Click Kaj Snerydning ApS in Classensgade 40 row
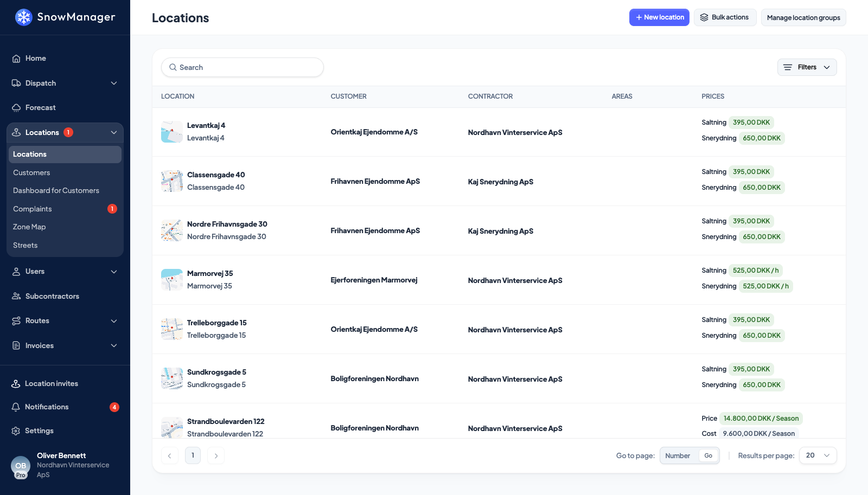 (x=501, y=182)
